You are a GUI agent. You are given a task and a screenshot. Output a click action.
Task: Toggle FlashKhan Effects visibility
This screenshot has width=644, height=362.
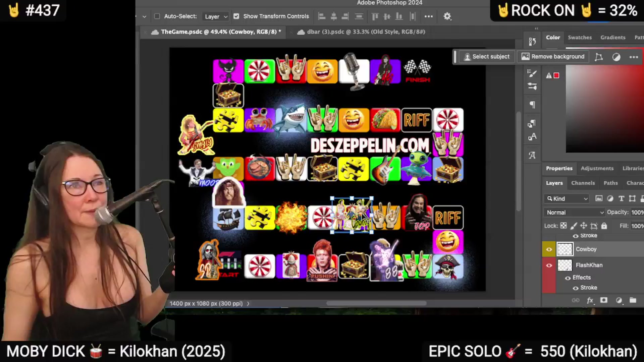(568, 278)
